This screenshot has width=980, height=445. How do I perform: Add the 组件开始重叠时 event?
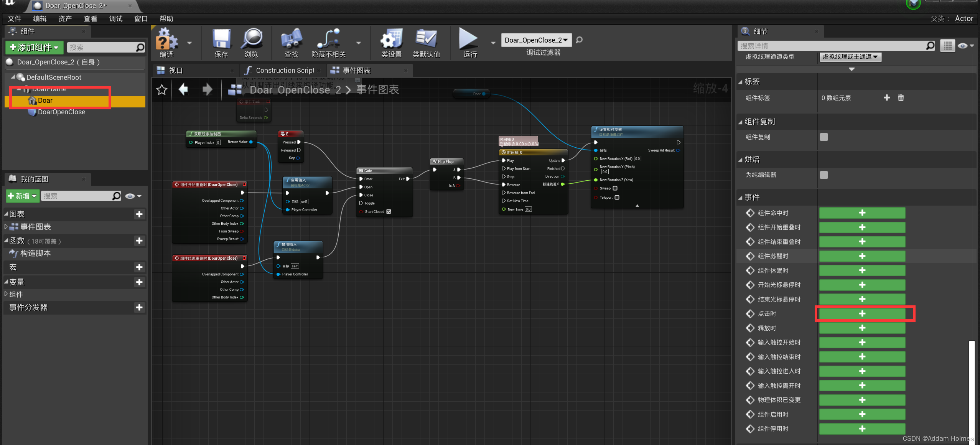[x=862, y=227]
